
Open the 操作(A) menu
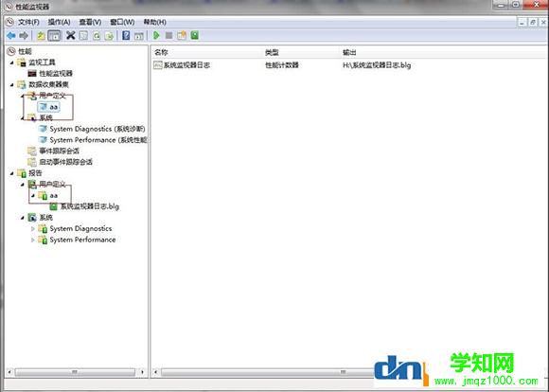60,23
